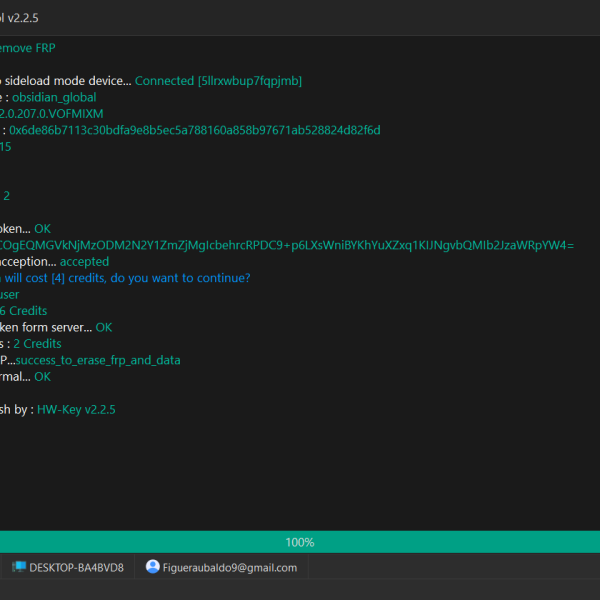Click the HW-Key v2.2.5 log text
This screenshot has width=600, height=600.
coord(76,409)
